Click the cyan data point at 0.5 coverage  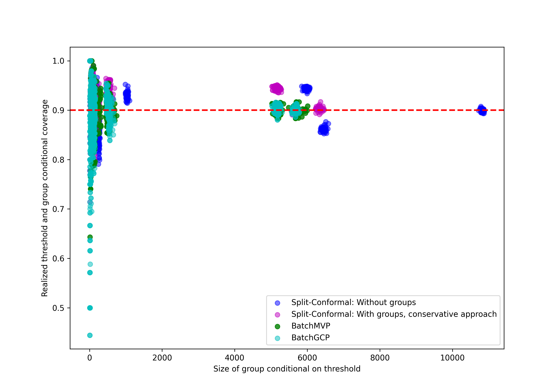point(90,308)
